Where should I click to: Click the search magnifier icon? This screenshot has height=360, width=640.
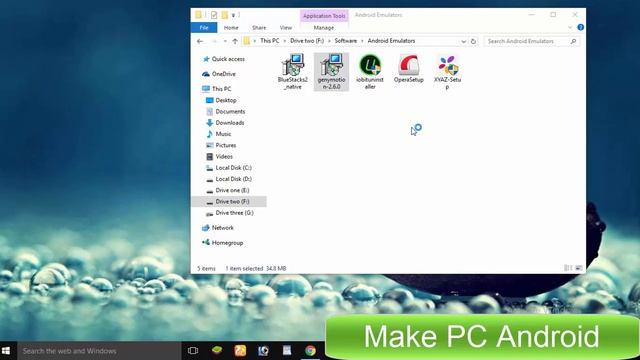coord(573,41)
